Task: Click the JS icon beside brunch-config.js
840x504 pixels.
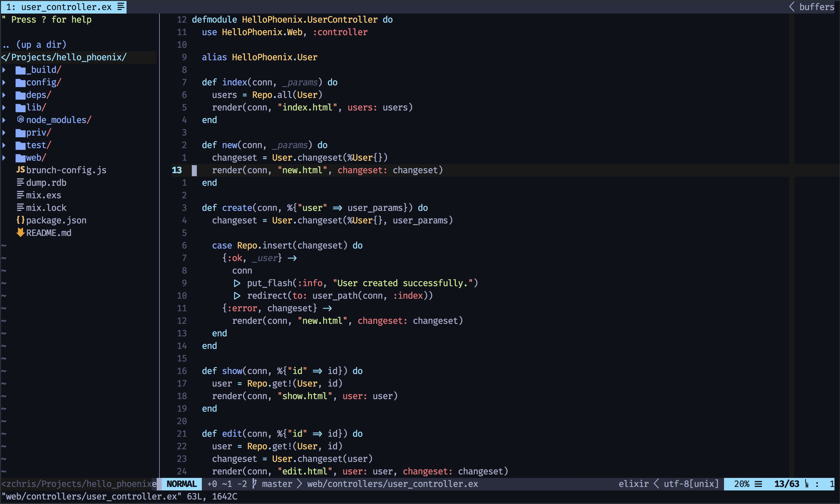Action: (21, 170)
